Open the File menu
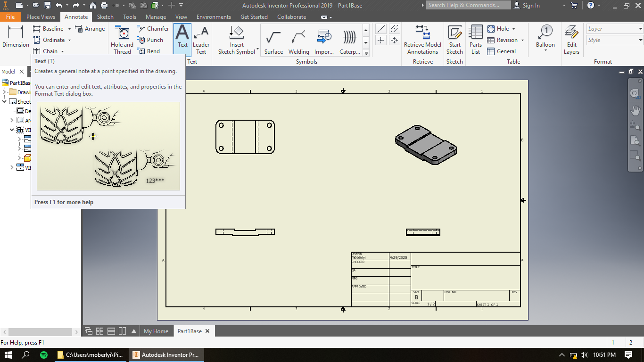Image resolution: width=644 pixels, height=362 pixels. (x=10, y=17)
